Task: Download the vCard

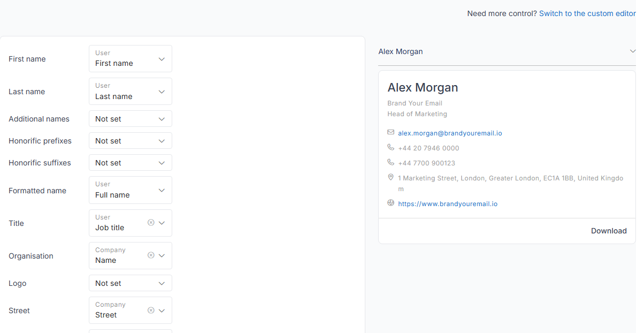Action: click(x=609, y=231)
